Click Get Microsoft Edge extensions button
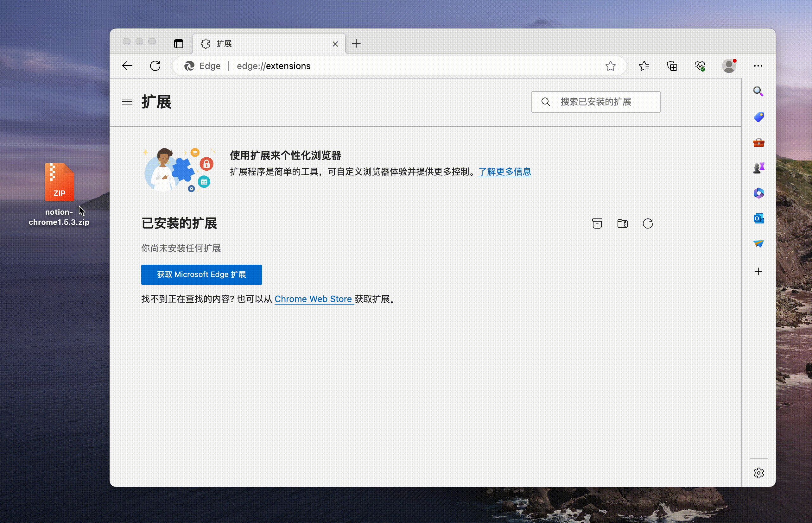 (201, 274)
